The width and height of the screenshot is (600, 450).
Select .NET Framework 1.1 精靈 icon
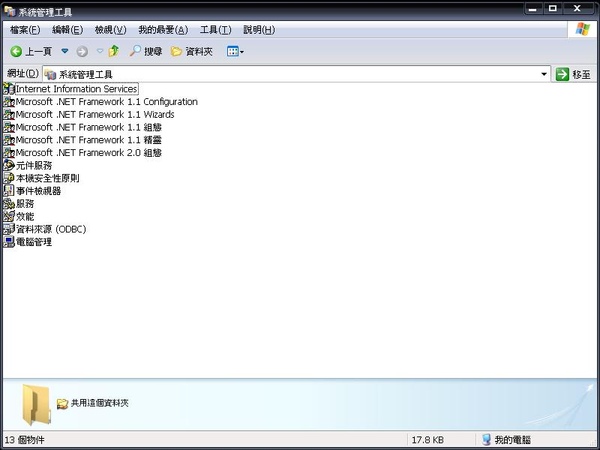(x=9, y=140)
